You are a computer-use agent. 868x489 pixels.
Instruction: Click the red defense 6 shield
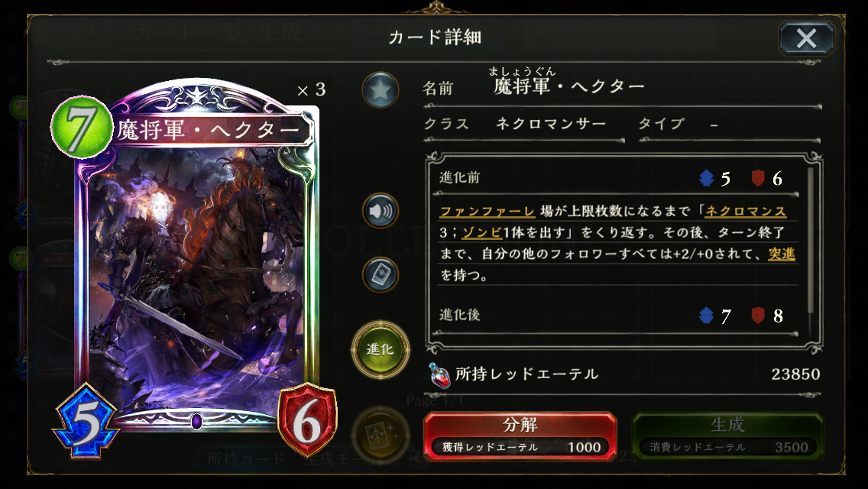(307, 422)
